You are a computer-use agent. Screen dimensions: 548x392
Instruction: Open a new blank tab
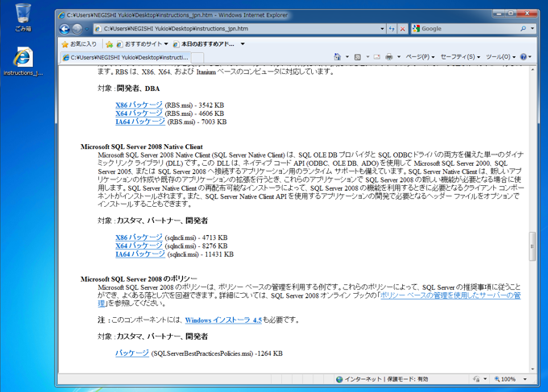[197, 58]
